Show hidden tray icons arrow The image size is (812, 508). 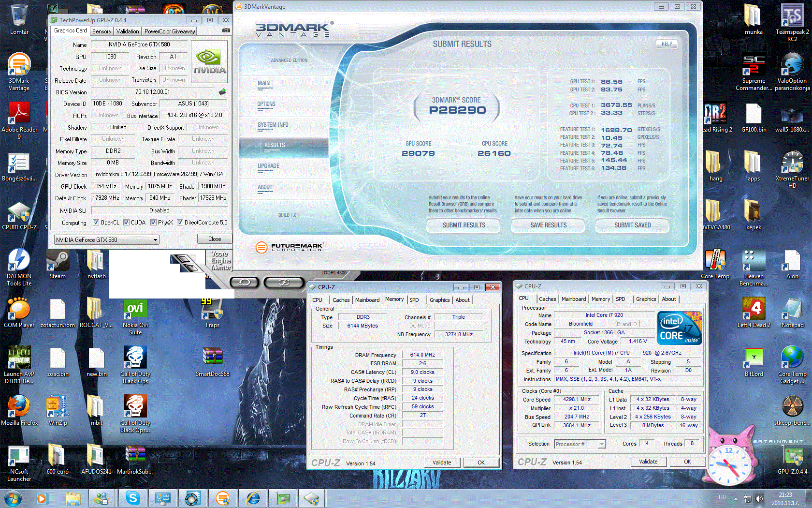click(736, 498)
